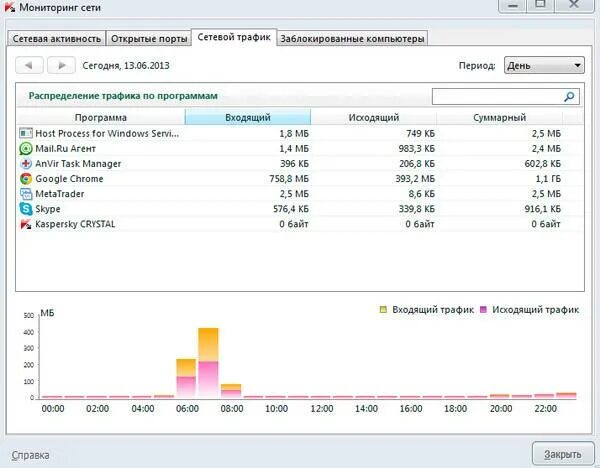Screen dimensions: 600x468
Task: Click AnVir total value 602,8 КБ
Action: (543, 164)
